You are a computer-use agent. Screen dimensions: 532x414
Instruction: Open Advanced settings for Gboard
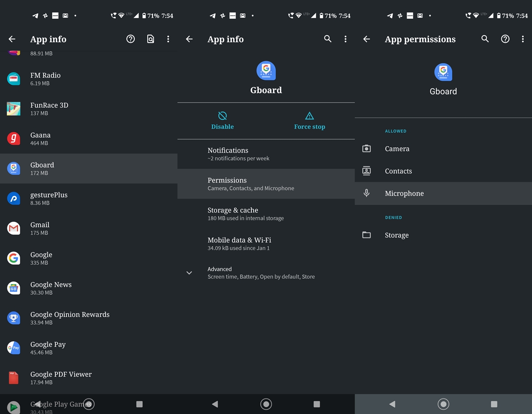266,273
